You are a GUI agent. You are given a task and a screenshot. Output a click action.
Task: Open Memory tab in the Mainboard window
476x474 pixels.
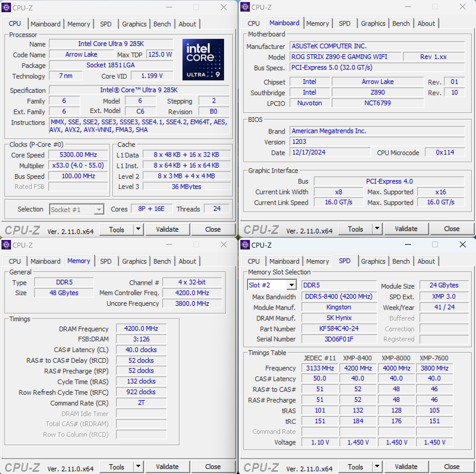tap(318, 23)
